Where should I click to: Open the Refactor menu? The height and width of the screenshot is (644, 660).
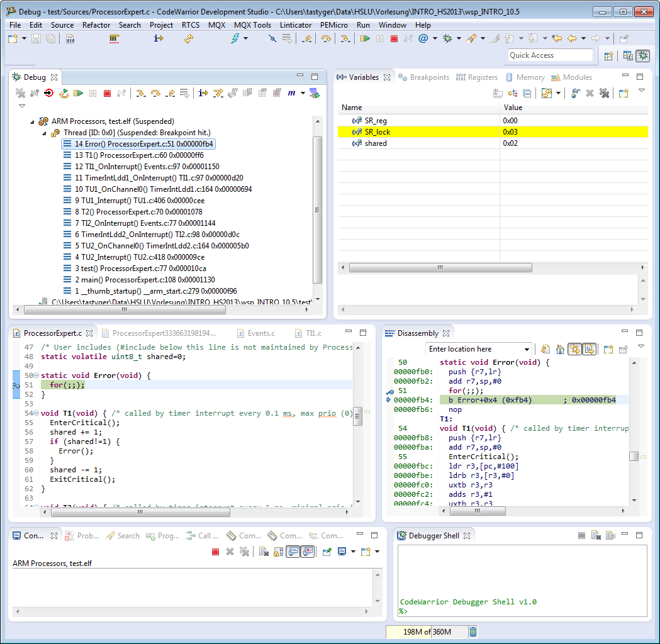(96, 25)
